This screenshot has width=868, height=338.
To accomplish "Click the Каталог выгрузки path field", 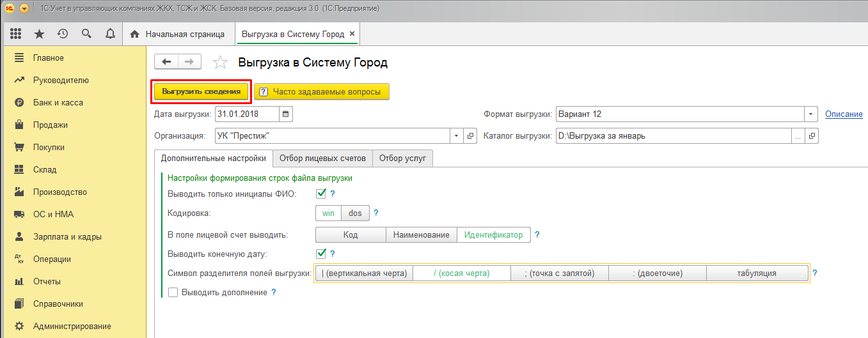I will [674, 136].
